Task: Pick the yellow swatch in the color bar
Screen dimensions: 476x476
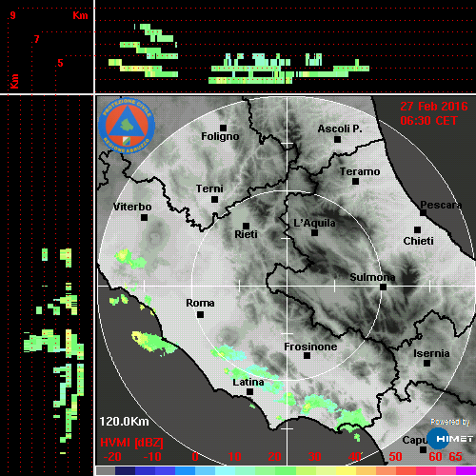Action: point(347,470)
